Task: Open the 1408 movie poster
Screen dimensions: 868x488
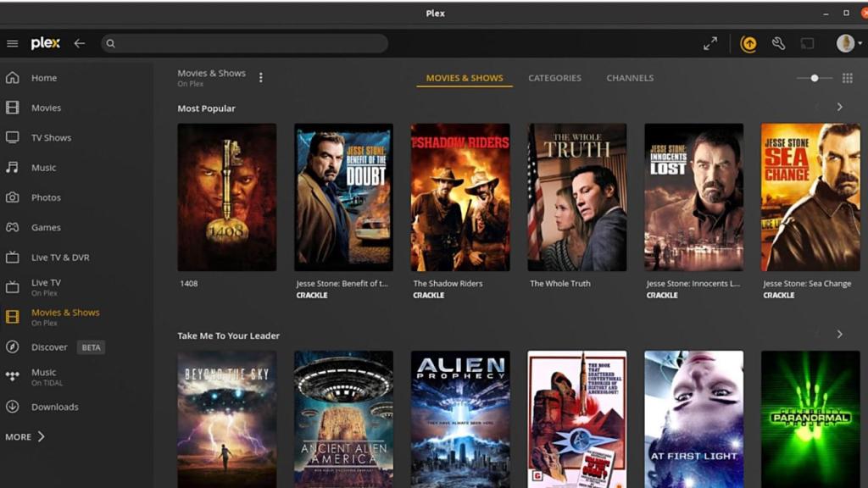Action: [x=226, y=197]
